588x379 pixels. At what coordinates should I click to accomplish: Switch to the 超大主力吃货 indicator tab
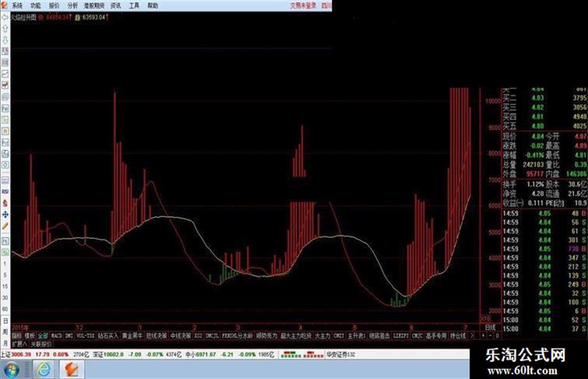(296, 335)
